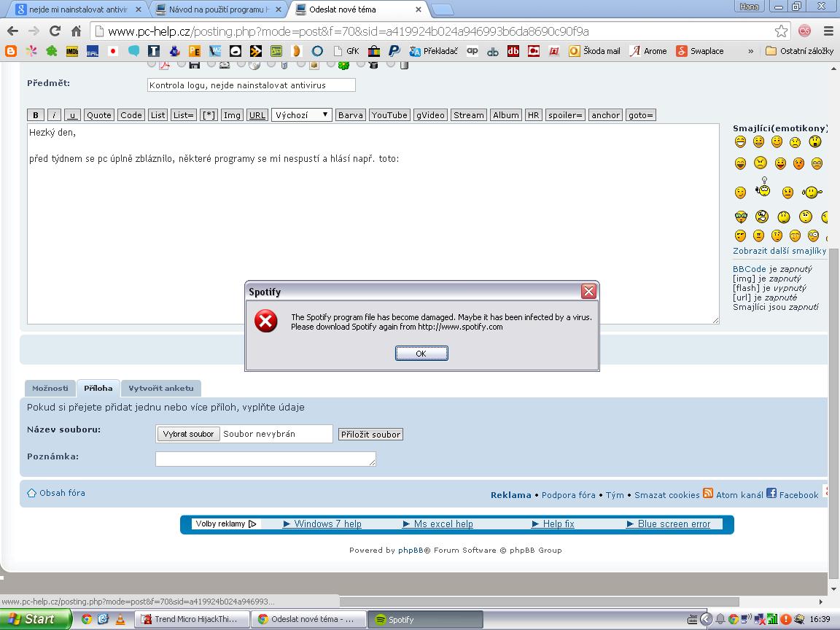Switch to the Vytvořit anketu tab
This screenshot has height=630, width=840.
[160, 388]
